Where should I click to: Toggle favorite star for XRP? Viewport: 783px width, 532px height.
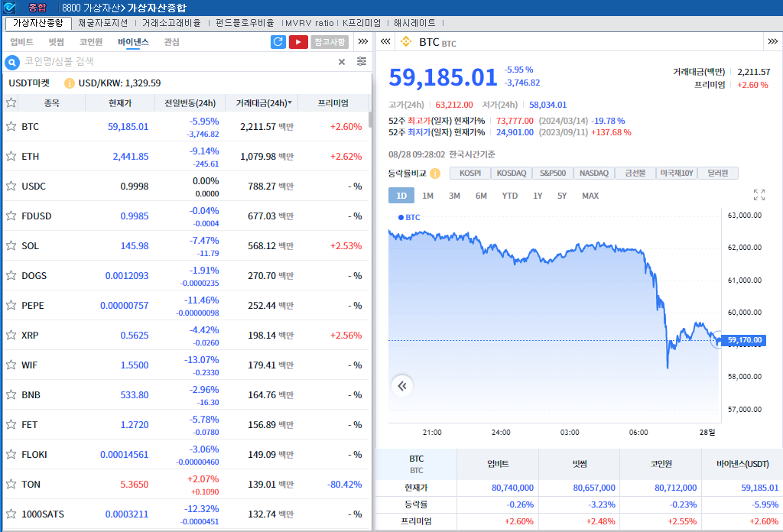coord(11,335)
